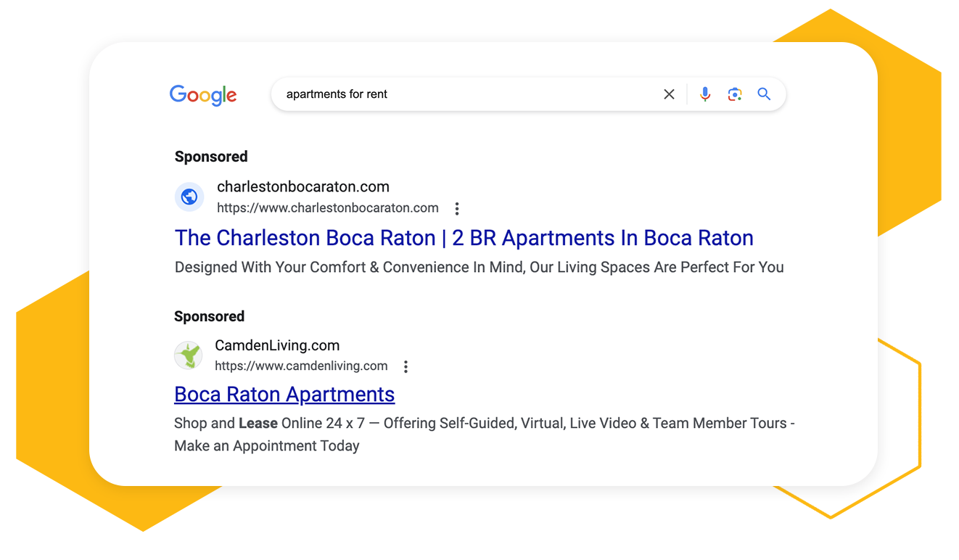
Task: Click the 'Shop and Lease Online 24 x 7' description
Action: (485, 435)
